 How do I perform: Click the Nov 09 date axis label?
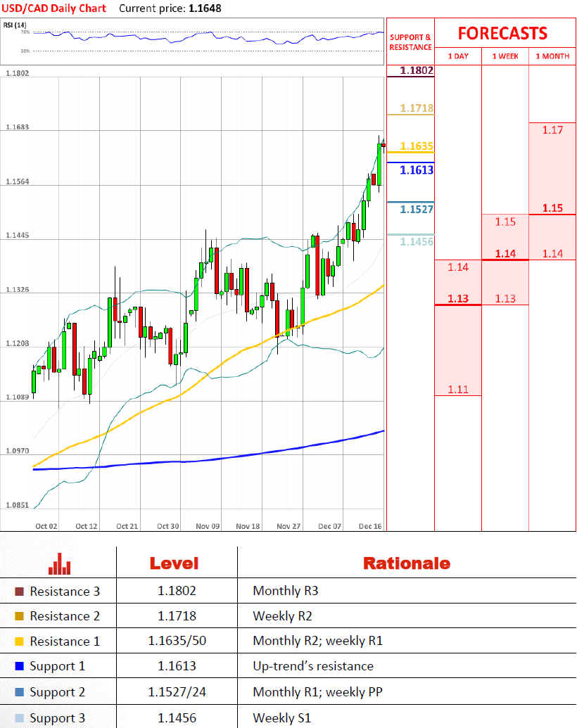pos(208,527)
